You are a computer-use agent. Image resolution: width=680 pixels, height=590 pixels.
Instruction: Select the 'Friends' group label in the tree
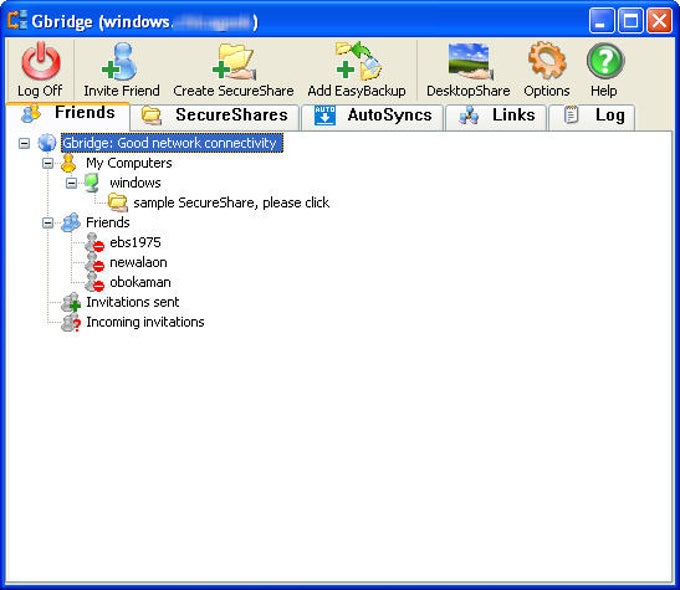pos(108,223)
